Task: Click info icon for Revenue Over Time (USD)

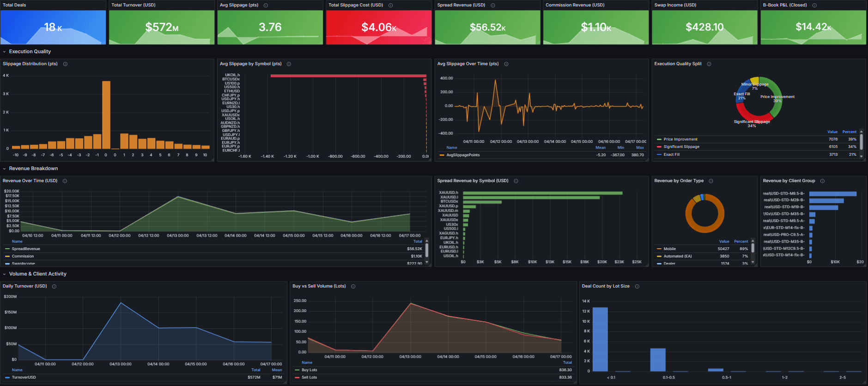Action: tap(65, 181)
